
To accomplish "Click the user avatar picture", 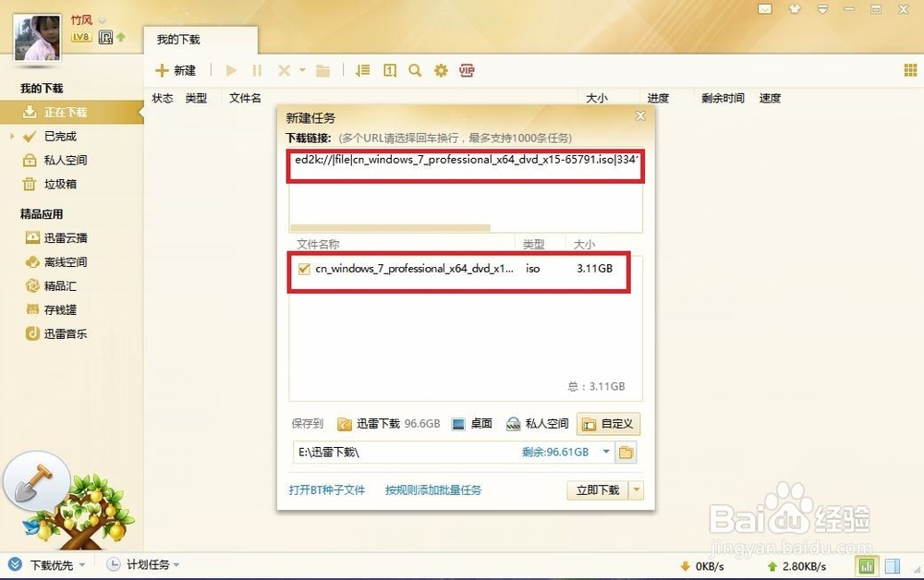I will tap(37, 38).
